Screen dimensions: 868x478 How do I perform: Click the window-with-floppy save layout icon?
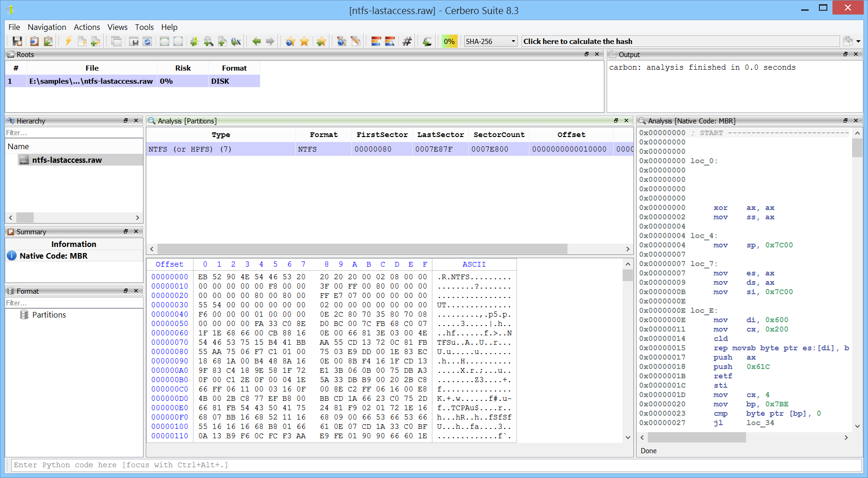coord(134,41)
